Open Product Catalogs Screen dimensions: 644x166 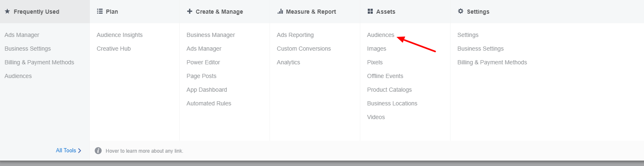click(x=390, y=90)
